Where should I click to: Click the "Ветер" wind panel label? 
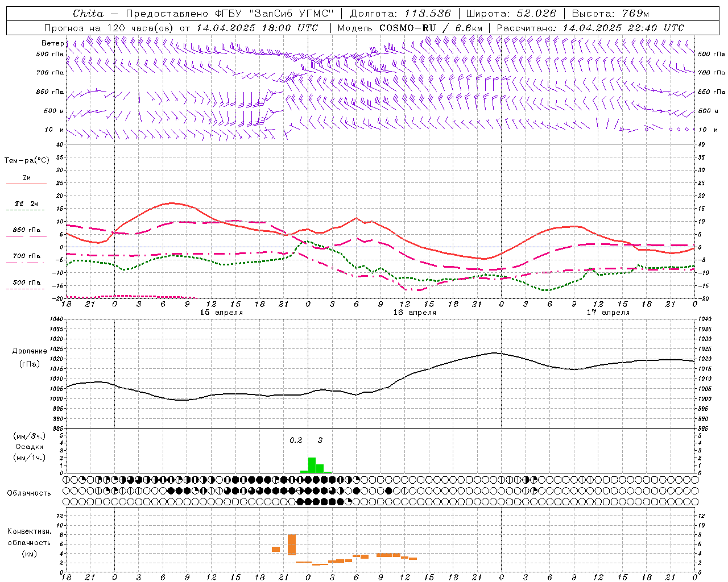tap(53, 43)
